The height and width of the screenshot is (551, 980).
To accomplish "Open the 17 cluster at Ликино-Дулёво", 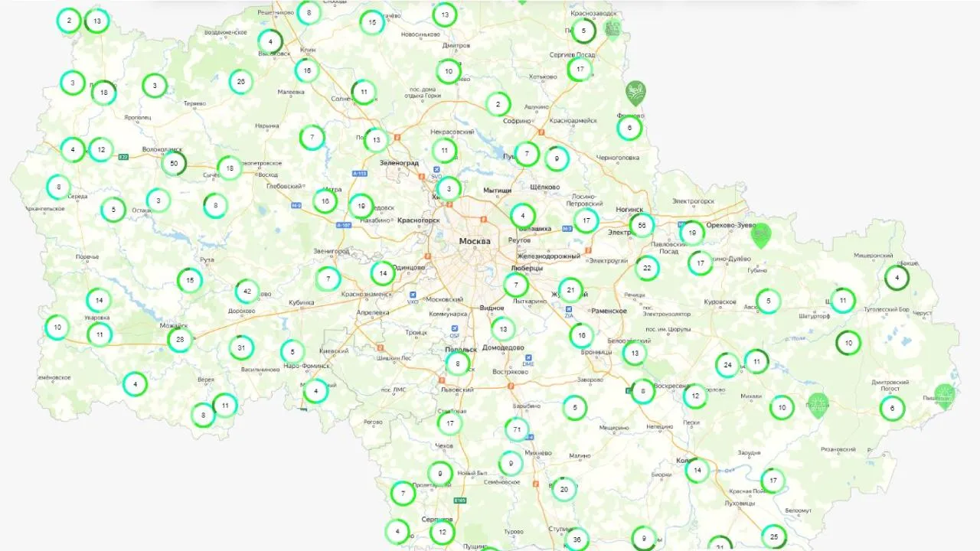I will point(701,264).
